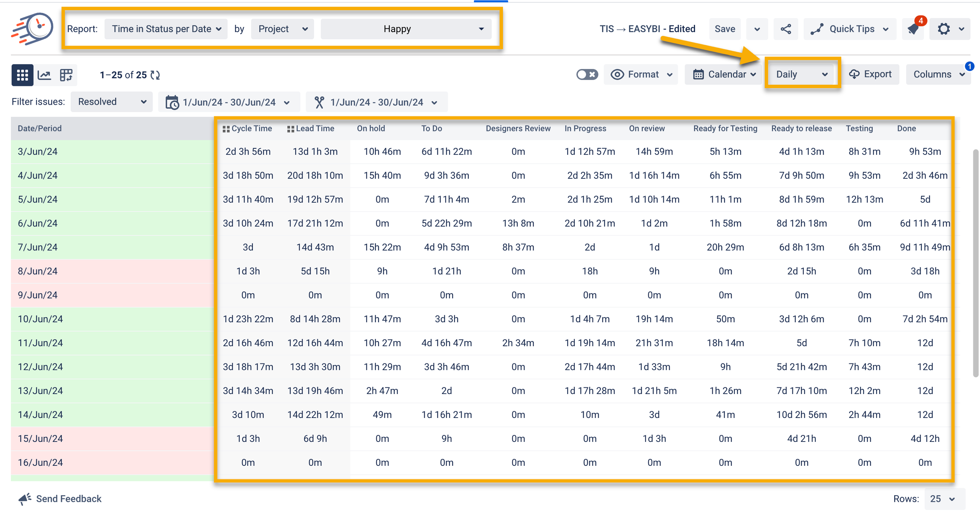This screenshot has height=516, width=980.
Task: Open the Columns selector
Action: pos(938,74)
